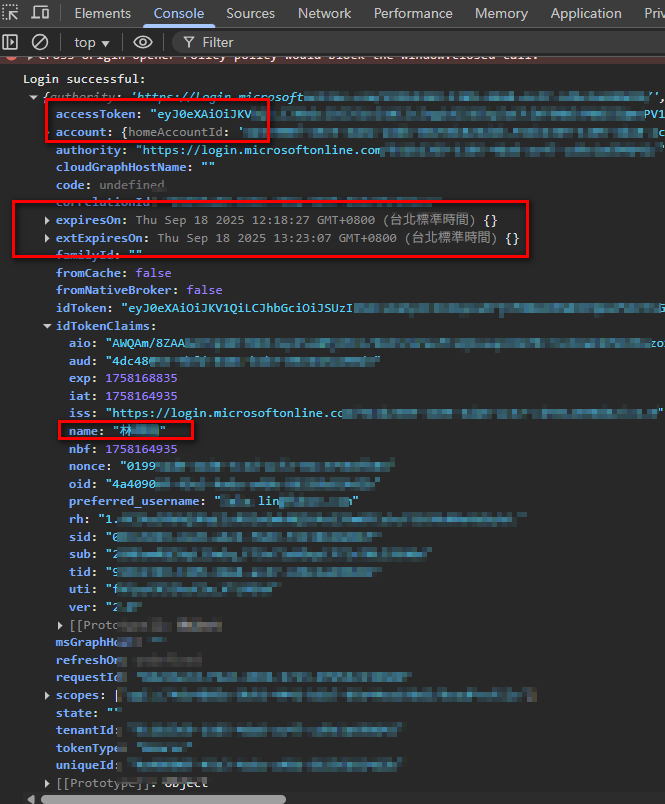The height and width of the screenshot is (804, 665).
Task: Click the horizontal scrollbar thumb
Action: pos(163,799)
